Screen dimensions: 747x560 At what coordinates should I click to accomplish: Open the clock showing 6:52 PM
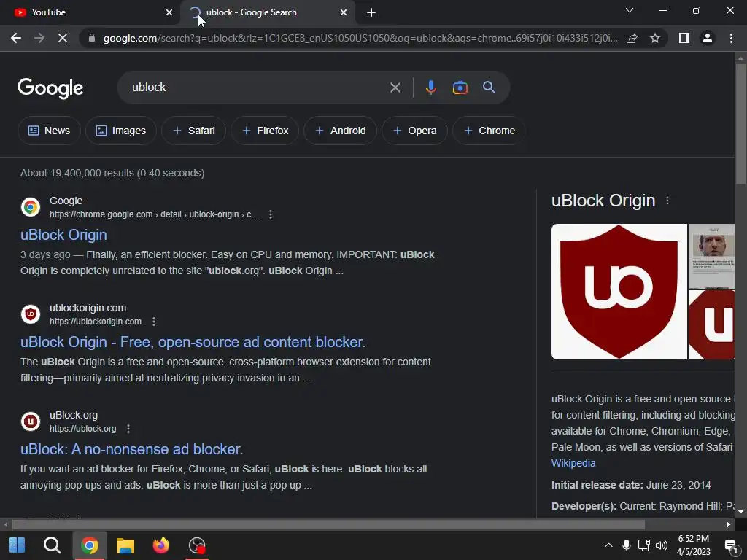pos(694,545)
